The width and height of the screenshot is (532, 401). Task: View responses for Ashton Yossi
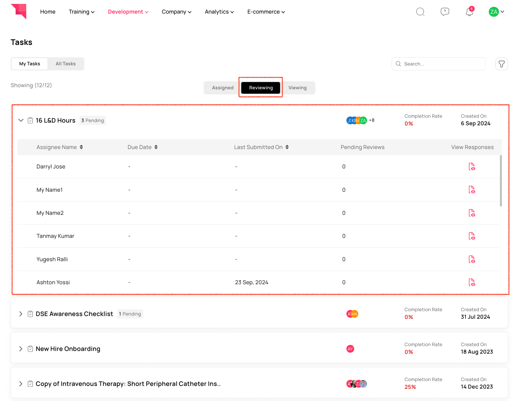point(471,282)
